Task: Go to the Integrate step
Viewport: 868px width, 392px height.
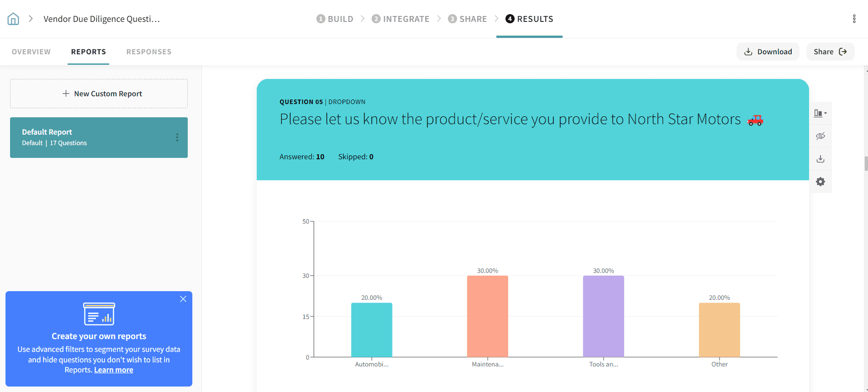Action: pos(401,19)
